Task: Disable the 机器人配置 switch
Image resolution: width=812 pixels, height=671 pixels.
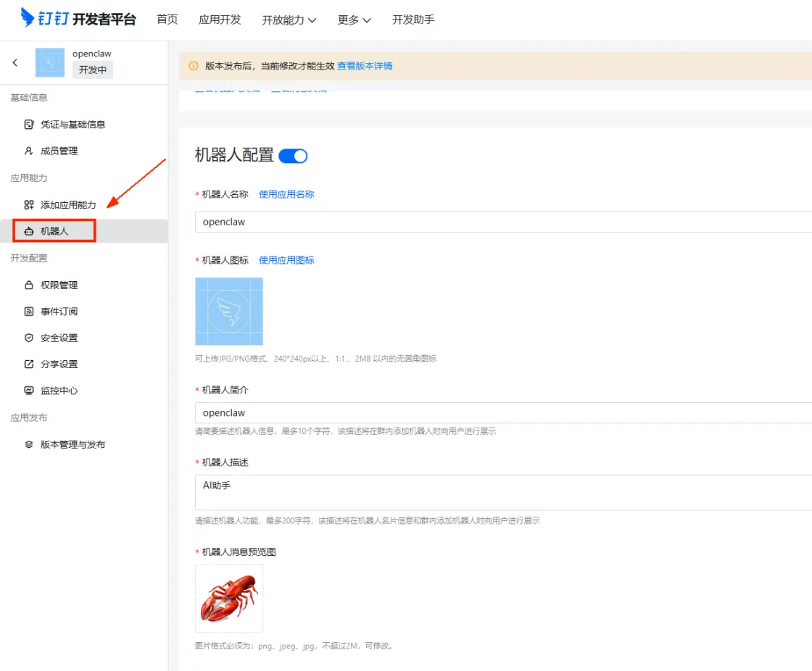Action: click(293, 155)
